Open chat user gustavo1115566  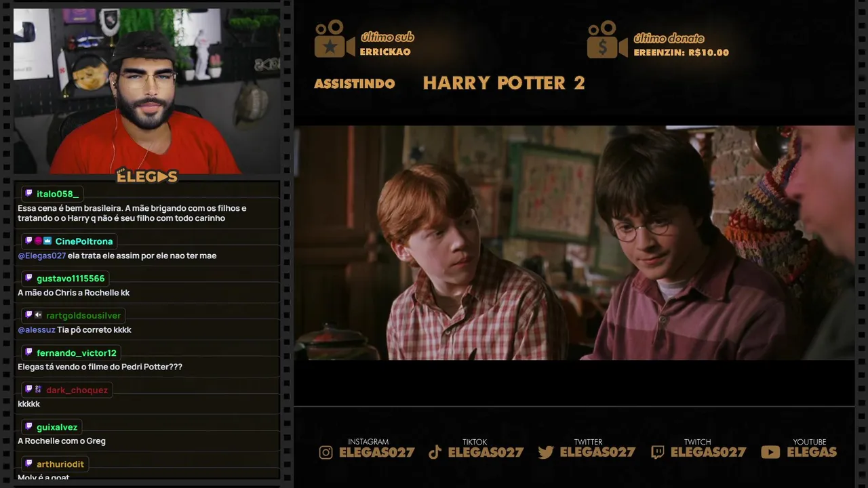pyautogui.click(x=71, y=279)
